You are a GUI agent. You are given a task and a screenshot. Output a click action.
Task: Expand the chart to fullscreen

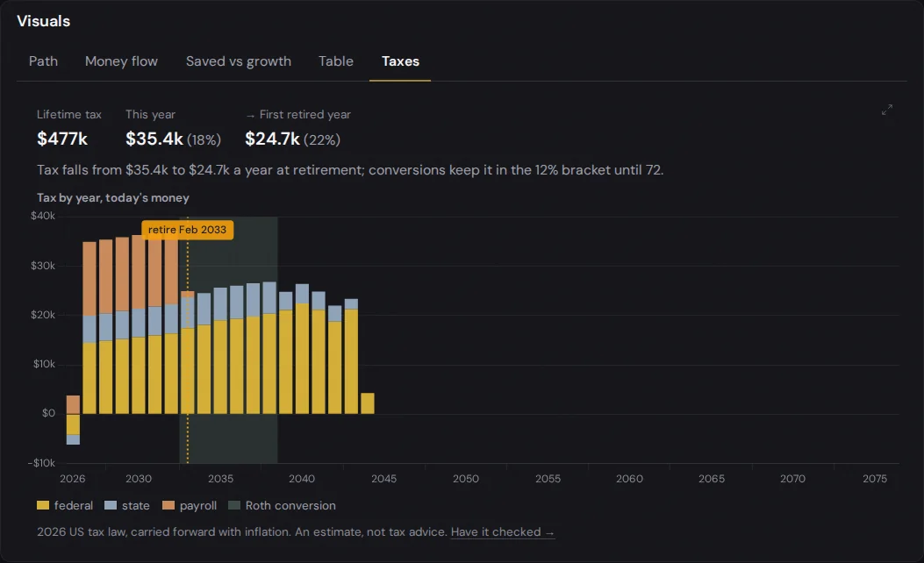887,110
